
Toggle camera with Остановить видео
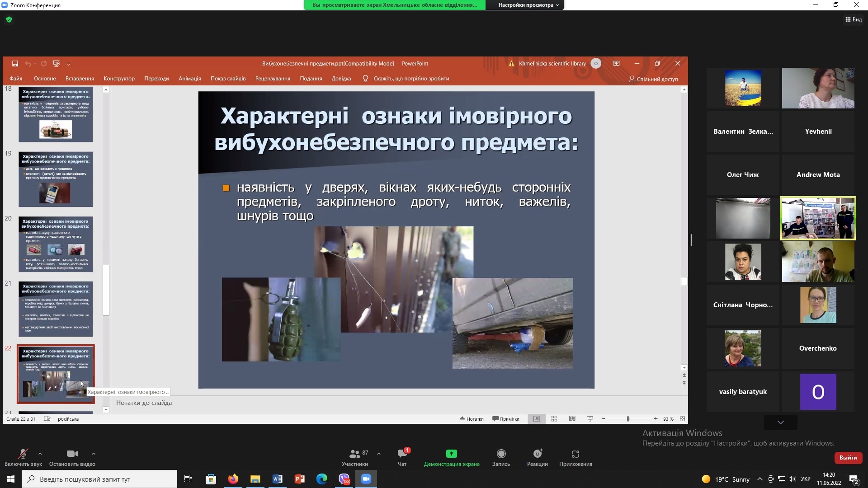(x=72, y=454)
